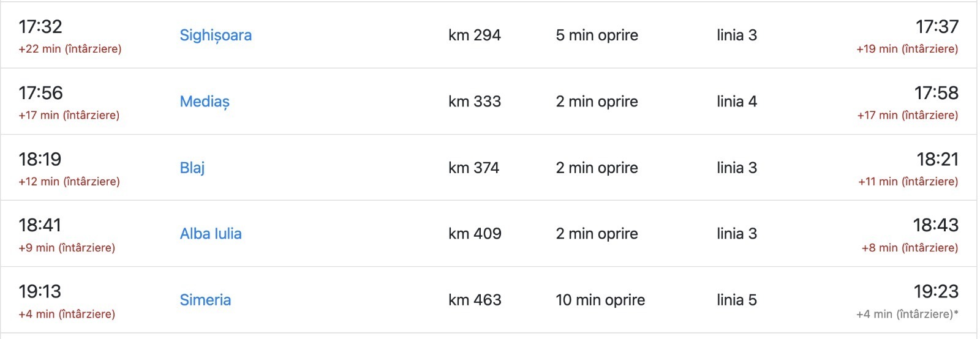The width and height of the screenshot is (980, 339).
Task: Open the Sighișoara station link
Action: 216,35
